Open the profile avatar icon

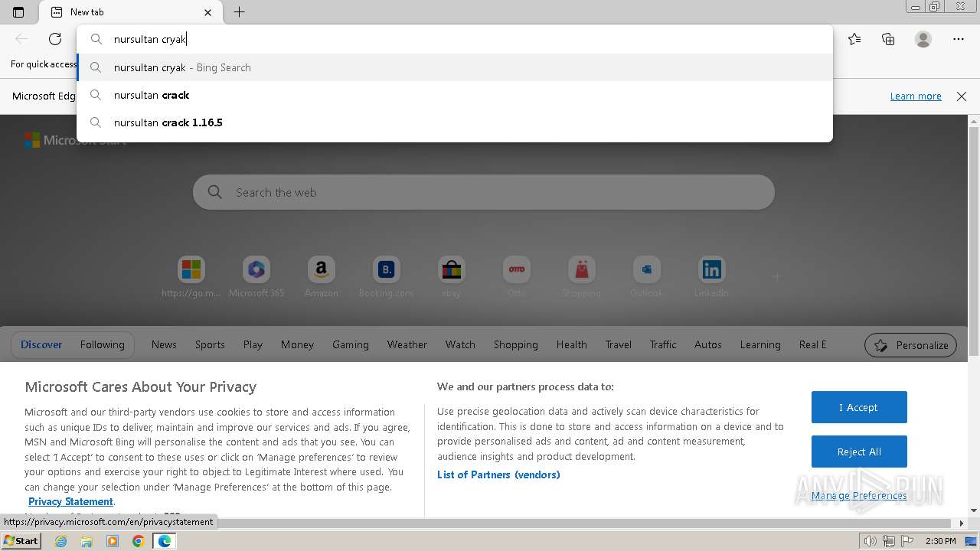click(923, 39)
